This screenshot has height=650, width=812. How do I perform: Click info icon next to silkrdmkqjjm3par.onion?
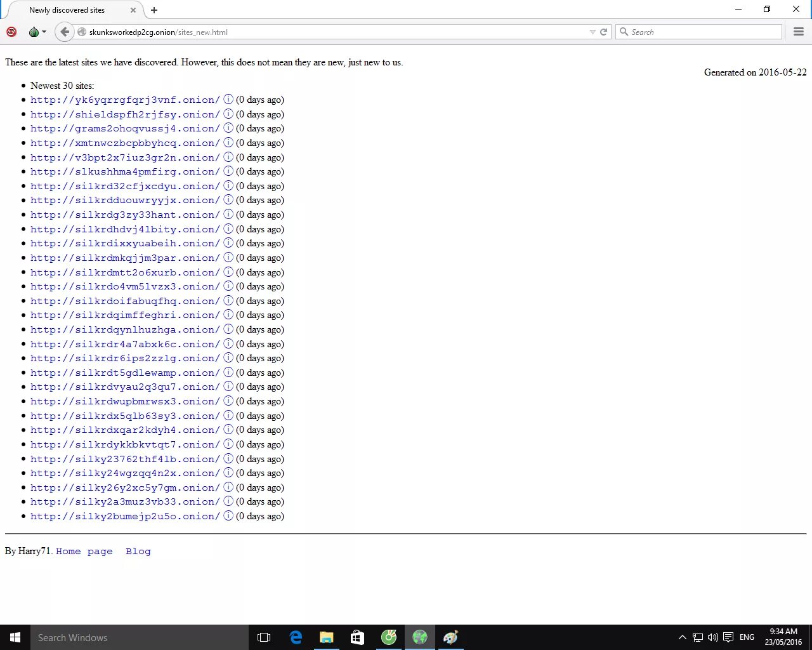tap(228, 257)
